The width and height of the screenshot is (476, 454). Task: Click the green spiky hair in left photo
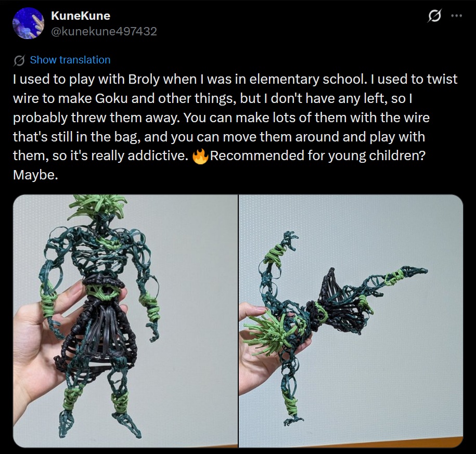click(x=98, y=206)
